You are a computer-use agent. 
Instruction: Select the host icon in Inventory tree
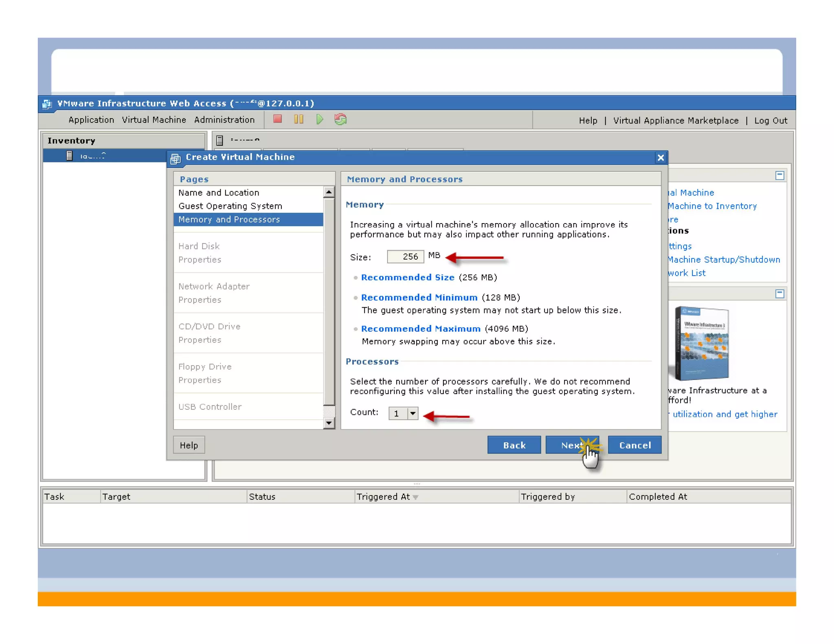tap(70, 156)
